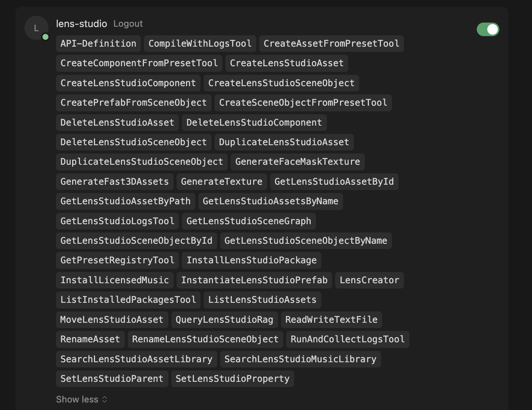Click the SearchLensStudioMusicLibrary chip
This screenshot has height=410, width=532.
[x=300, y=359]
